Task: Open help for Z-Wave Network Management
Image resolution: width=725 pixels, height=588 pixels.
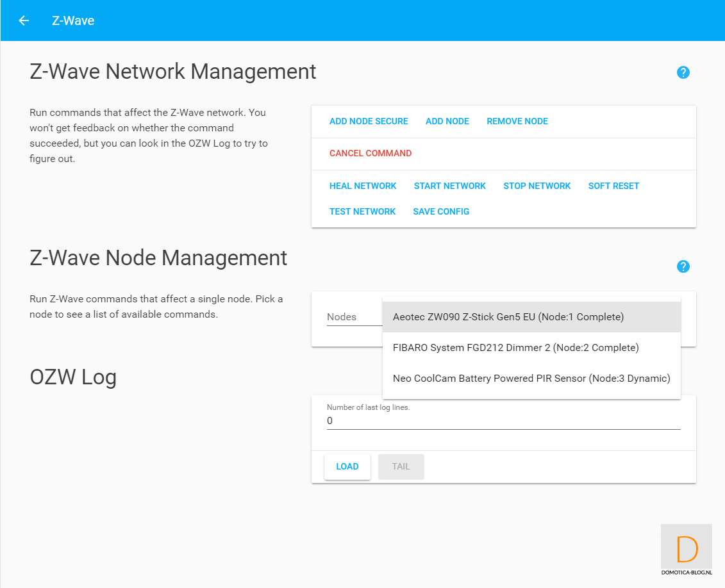Action: (683, 72)
